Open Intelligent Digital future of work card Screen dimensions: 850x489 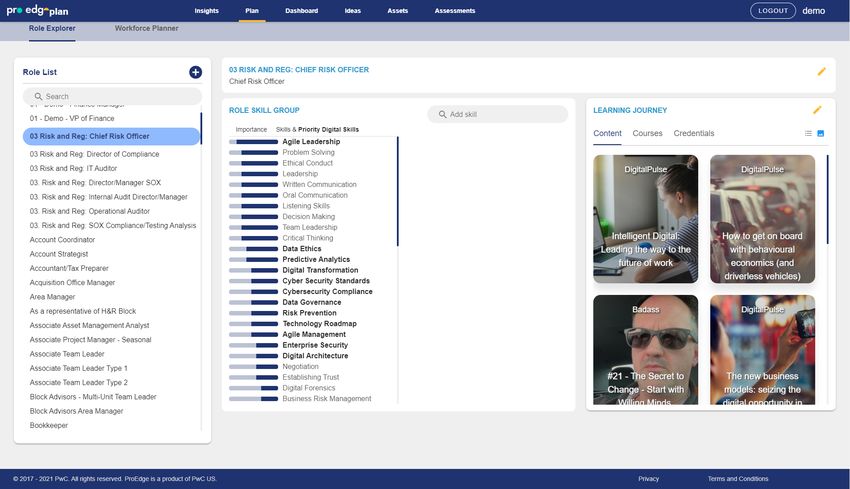point(645,219)
